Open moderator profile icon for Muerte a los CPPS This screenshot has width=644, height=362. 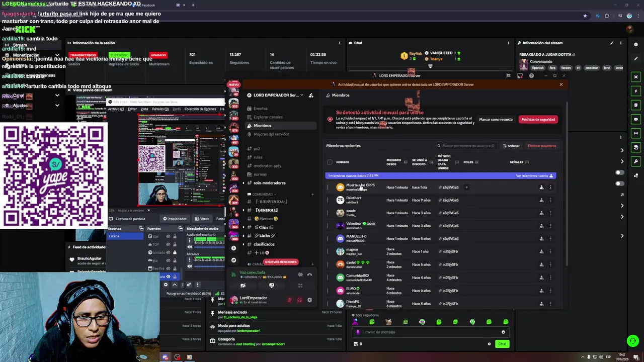(541, 188)
